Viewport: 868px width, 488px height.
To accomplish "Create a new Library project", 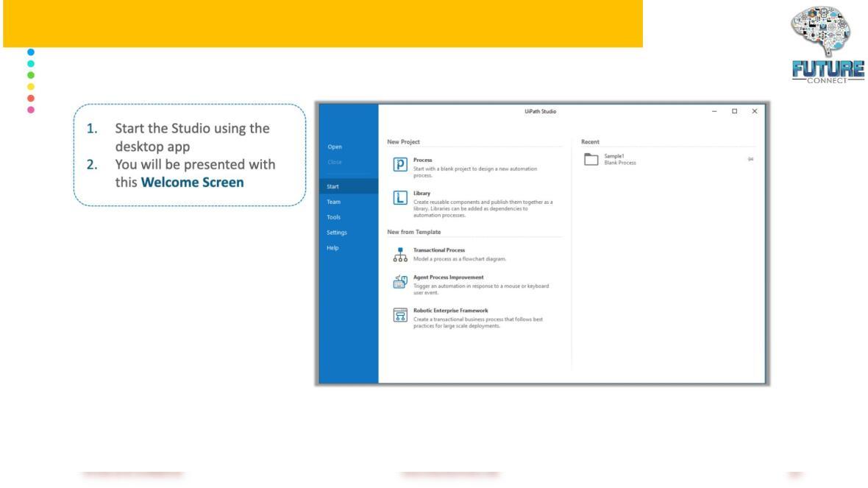I will (474, 204).
